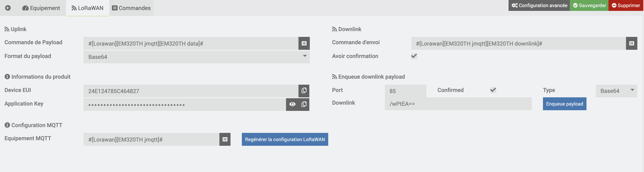
Task: Click the Port number input field
Action: (x=405, y=91)
